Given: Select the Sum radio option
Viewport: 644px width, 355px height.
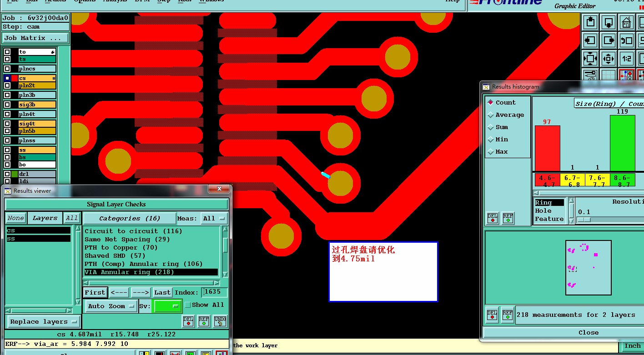Looking at the screenshot, I should (490, 127).
